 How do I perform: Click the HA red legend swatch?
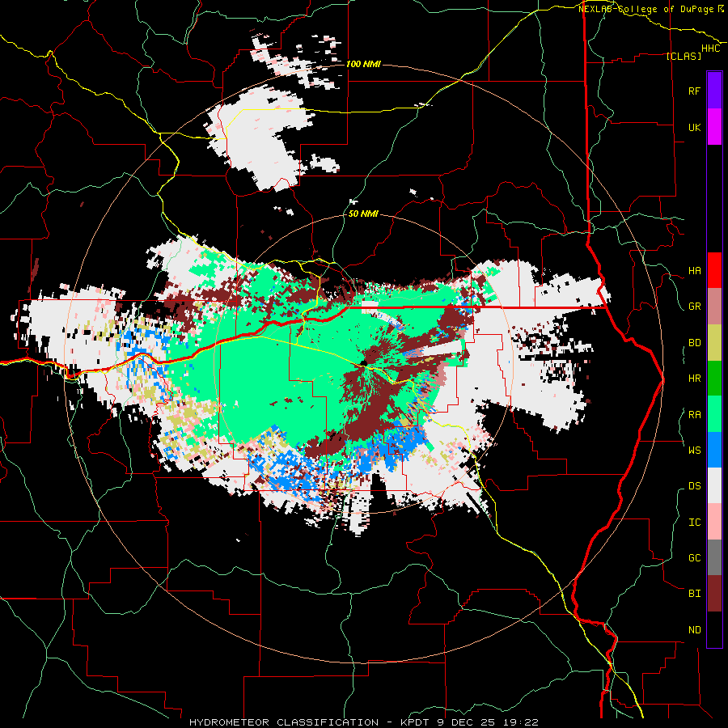(714, 270)
